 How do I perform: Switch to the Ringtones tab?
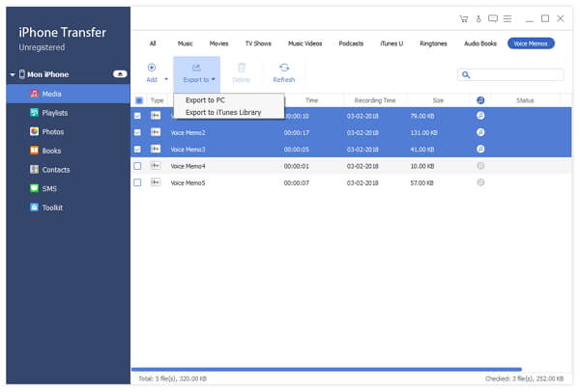click(433, 43)
